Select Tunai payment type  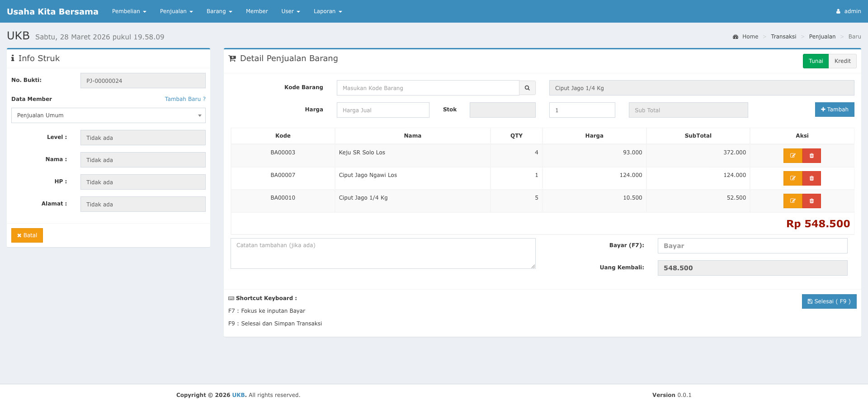[816, 61]
